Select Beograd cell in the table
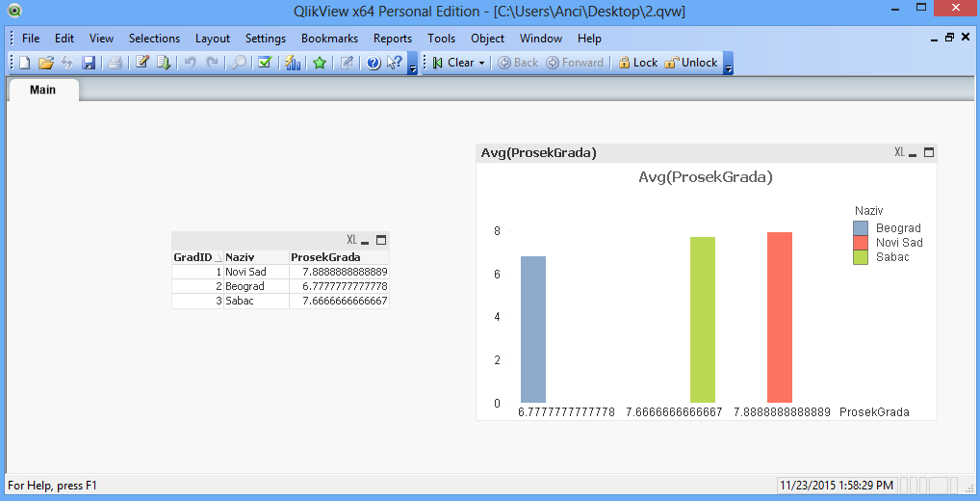Image resolution: width=980 pixels, height=501 pixels. tap(256, 286)
